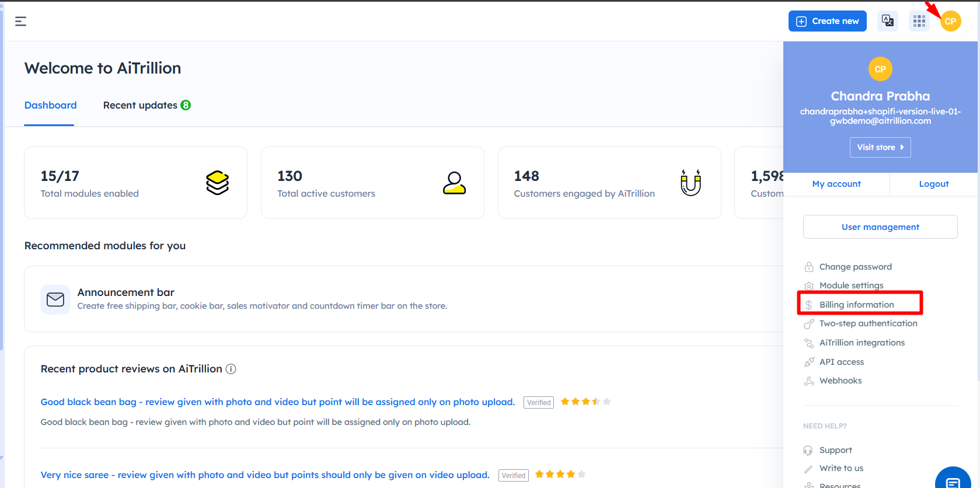The image size is (980, 488).
Task: Click the Create new button
Action: coord(827,21)
